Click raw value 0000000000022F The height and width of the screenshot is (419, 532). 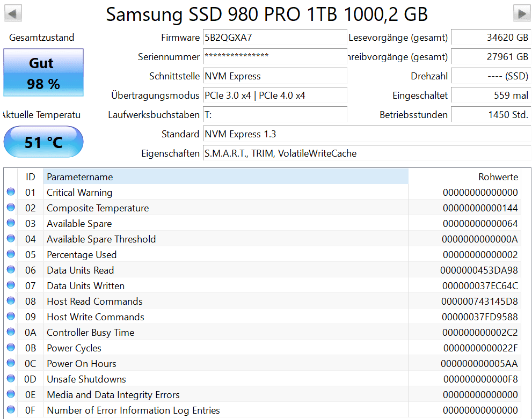click(481, 349)
